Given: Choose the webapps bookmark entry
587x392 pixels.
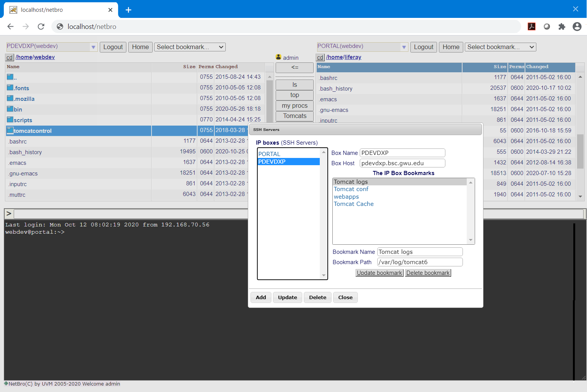Looking at the screenshot, I should coord(346,197).
